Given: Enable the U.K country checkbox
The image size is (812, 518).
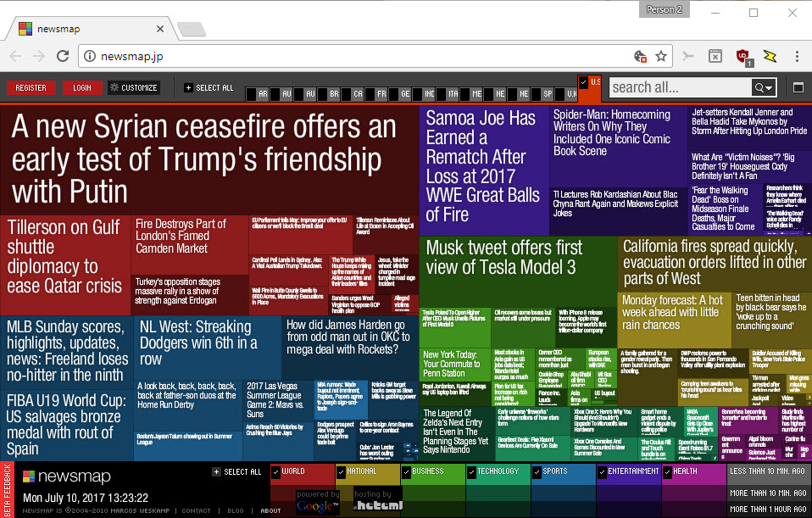Looking at the screenshot, I should [x=560, y=94].
